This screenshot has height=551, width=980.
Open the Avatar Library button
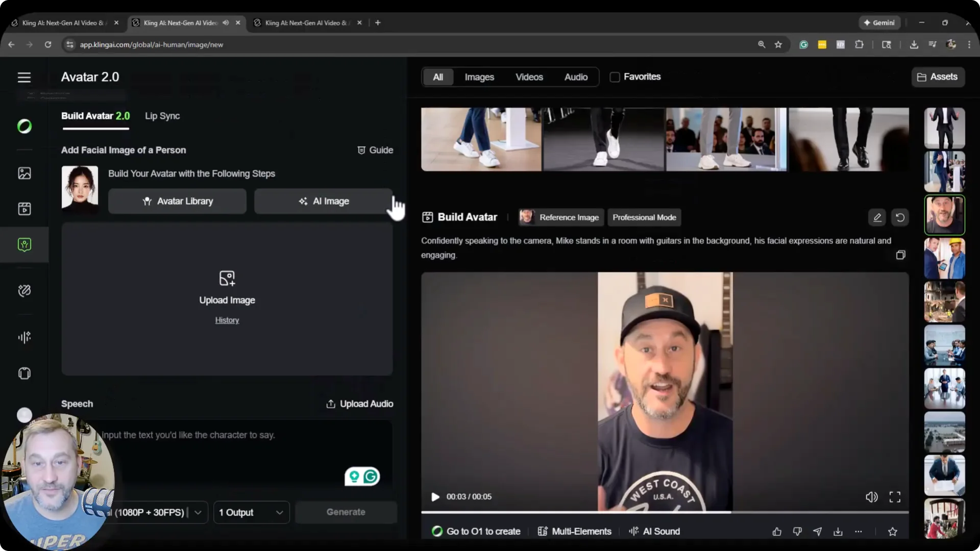(x=177, y=201)
